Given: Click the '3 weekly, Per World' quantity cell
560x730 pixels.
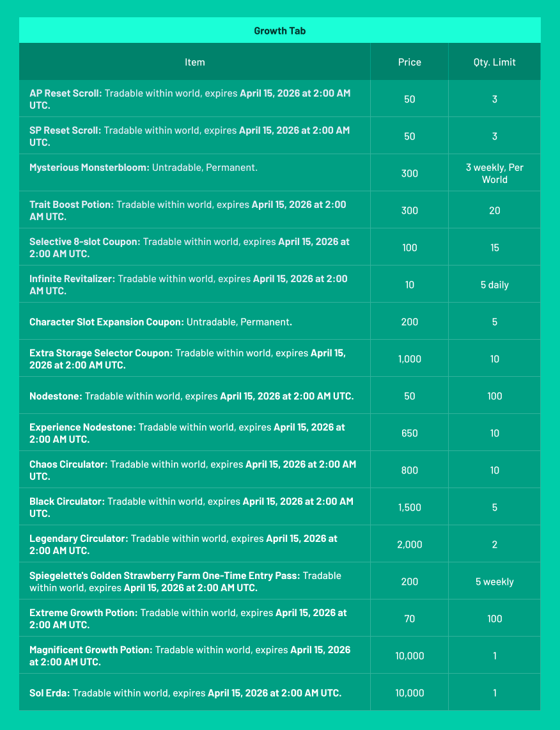Looking at the screenshot, I should click(x=494, y=173).
